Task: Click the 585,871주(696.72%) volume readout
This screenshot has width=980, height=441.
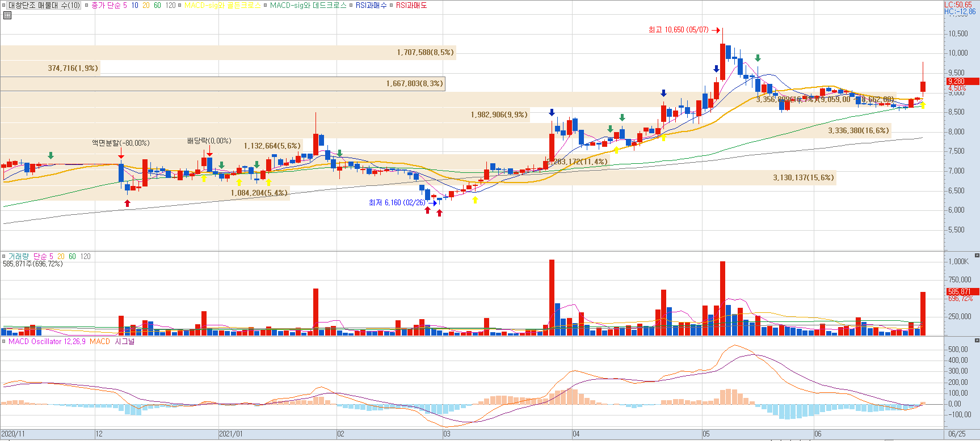Action: click(33, 264)
